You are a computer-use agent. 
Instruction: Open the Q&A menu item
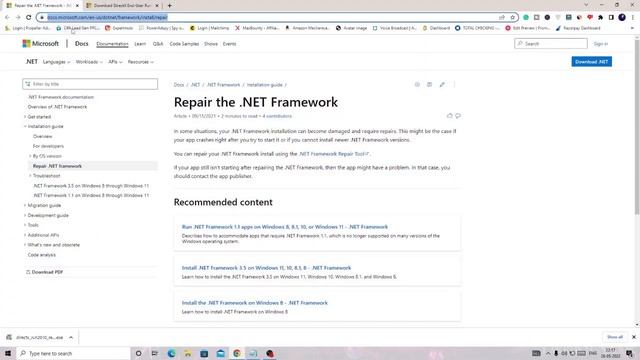[x=158, y=44]
